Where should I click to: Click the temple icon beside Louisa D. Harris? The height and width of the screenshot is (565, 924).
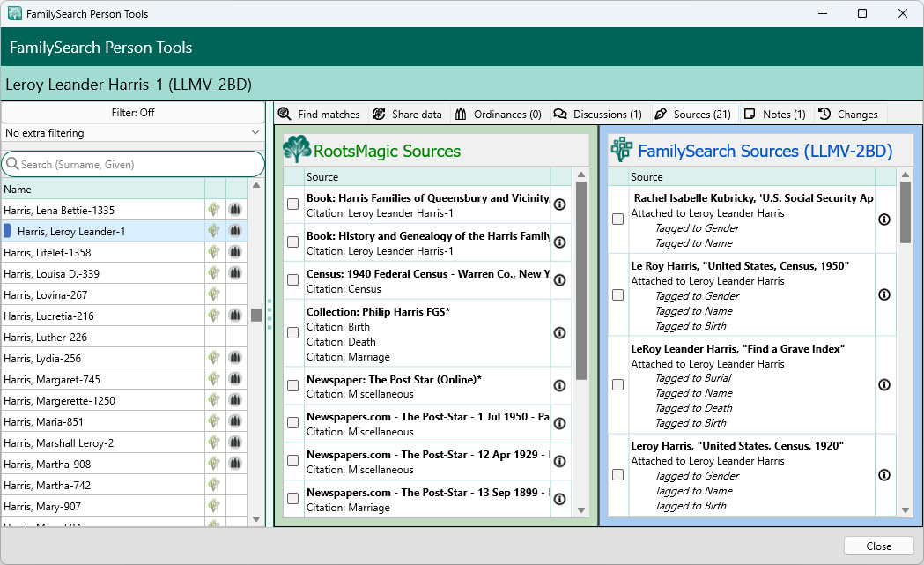[x=235, y=273]
